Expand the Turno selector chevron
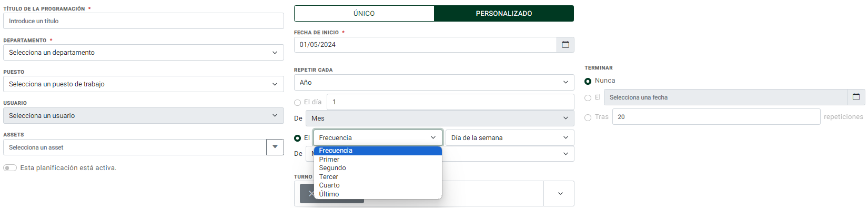 pyautogui.click(x=560, y=194)
